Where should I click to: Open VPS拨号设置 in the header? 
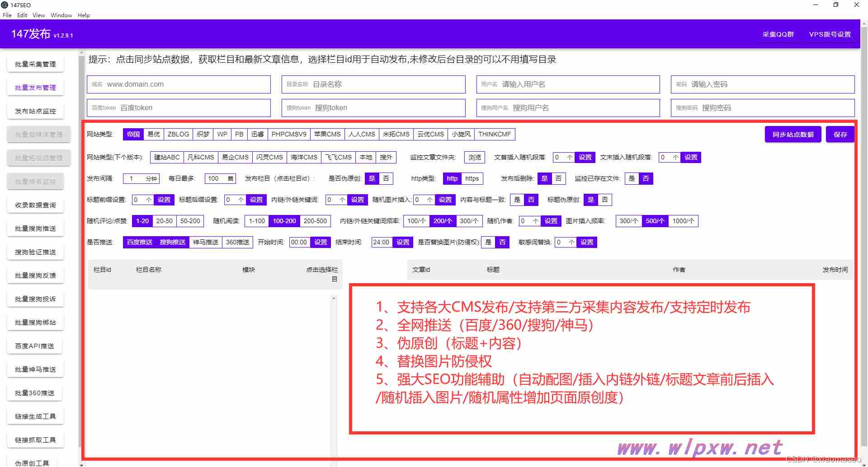[830, 34]
